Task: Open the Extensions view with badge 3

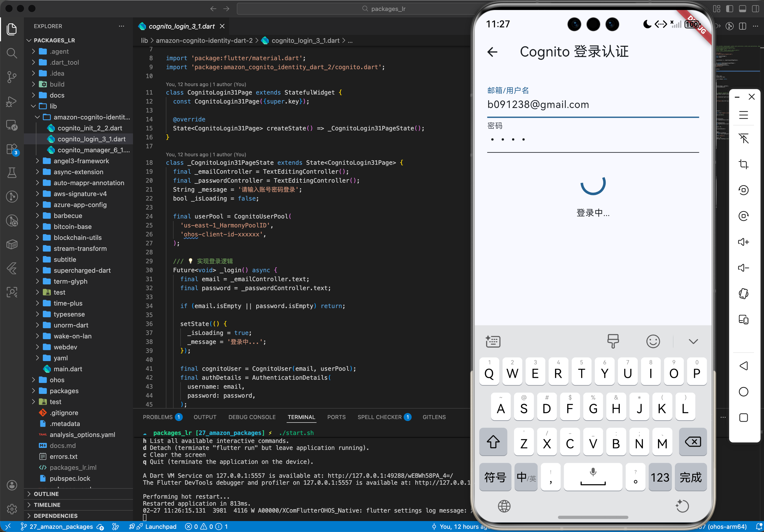Action: click(12, 149)
